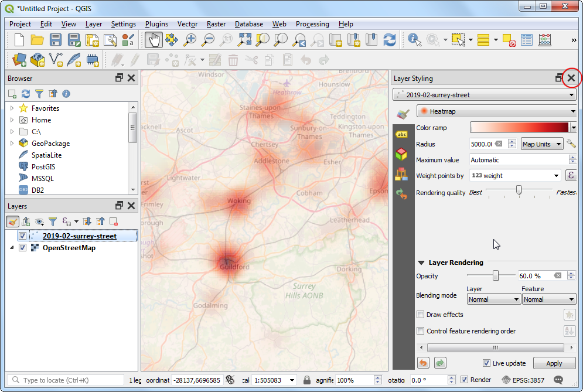Hide the OpenStreetMap layer
This screenshot has width=583, height=392.
click(22, 248)
